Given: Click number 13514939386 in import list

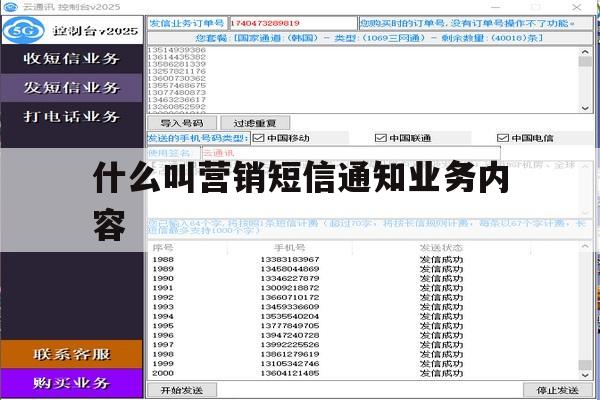Looking at the screenshot, I should click(x=177, y=50).
